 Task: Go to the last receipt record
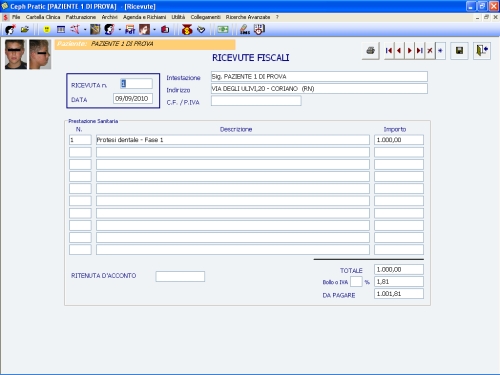pyautogui.click(x=420, y=51)
